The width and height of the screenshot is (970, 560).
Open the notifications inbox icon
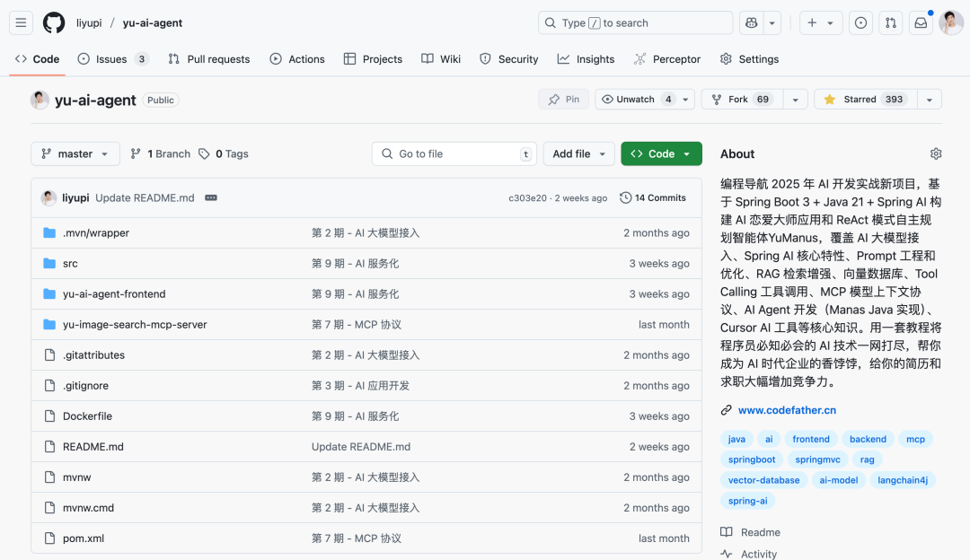tap(921, 22)
